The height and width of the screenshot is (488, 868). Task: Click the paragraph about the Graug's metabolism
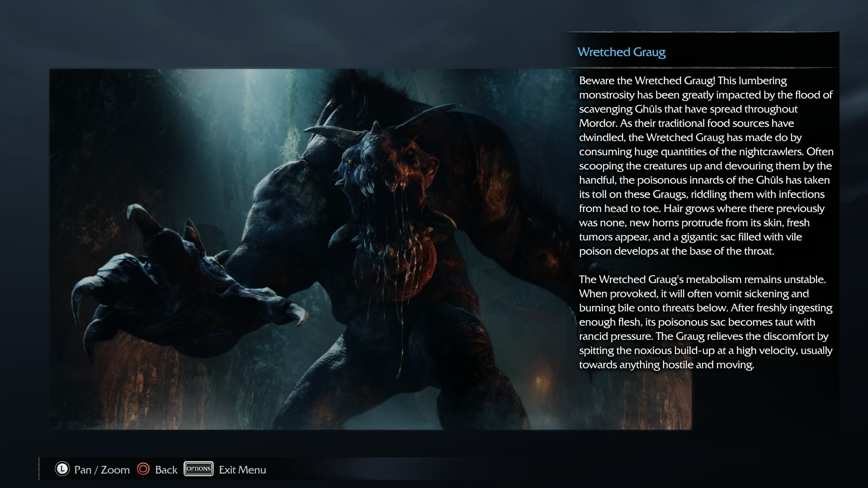coord(705,322)
